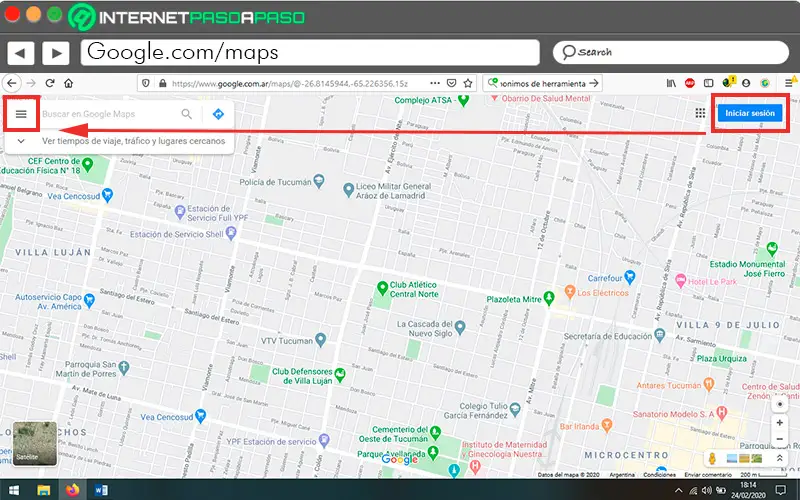
Task: Open the Google apps grid
Action: click(700, 113)
